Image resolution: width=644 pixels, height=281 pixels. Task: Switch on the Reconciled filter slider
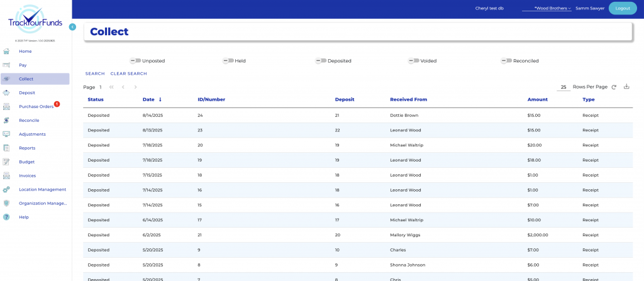click(506, 61)
